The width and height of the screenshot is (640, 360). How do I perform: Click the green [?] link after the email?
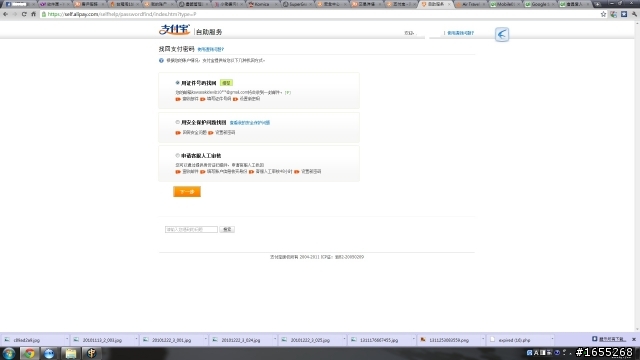tap(288, 93)
